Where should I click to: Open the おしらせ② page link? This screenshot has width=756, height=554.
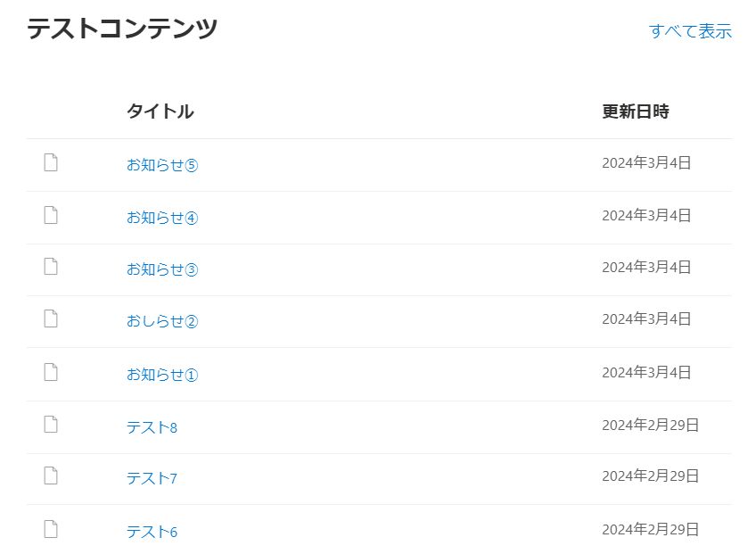click(162, 321)
